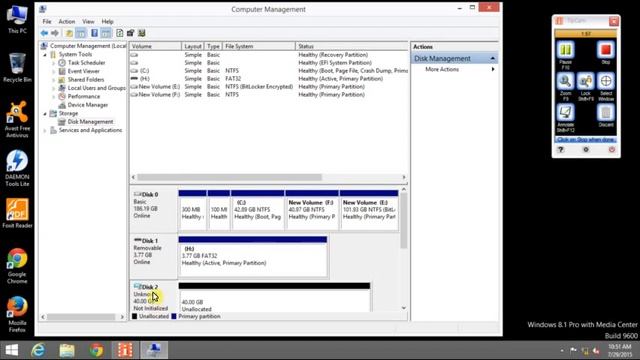Select the (H:) 3.77 GB FAT32 partition
640x360 pixels.
pyautogui.click(x=253, y=256)
